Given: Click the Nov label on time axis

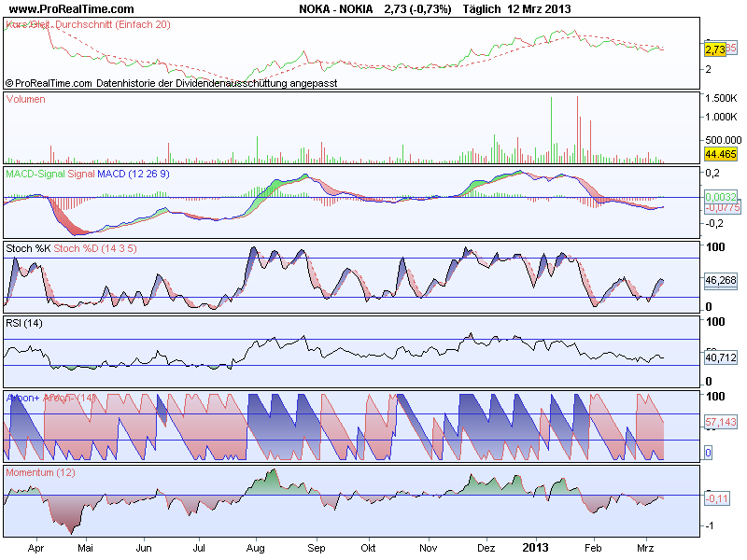Looking at the screenshot, I should coord(429,548).
